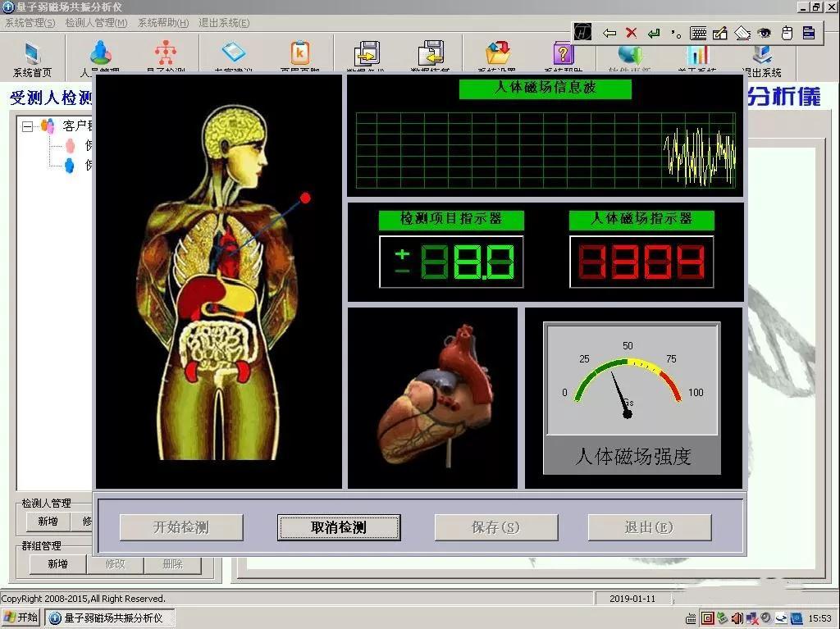Click the red X on floating input toolbar
Screen dimensions: 840x629
pyautogui.click(x=631, y=33)
